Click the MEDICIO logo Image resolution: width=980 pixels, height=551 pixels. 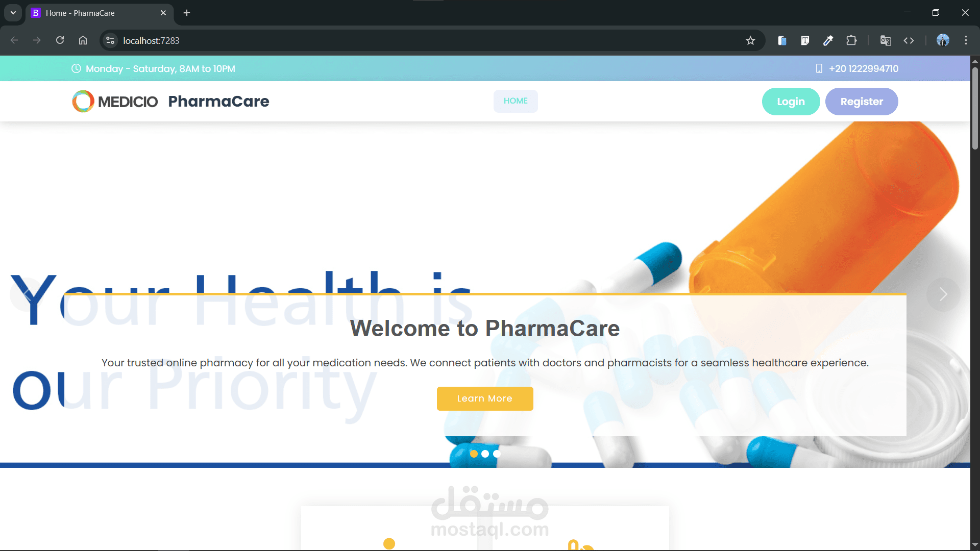pyautogui.click(x=115, y=101)
